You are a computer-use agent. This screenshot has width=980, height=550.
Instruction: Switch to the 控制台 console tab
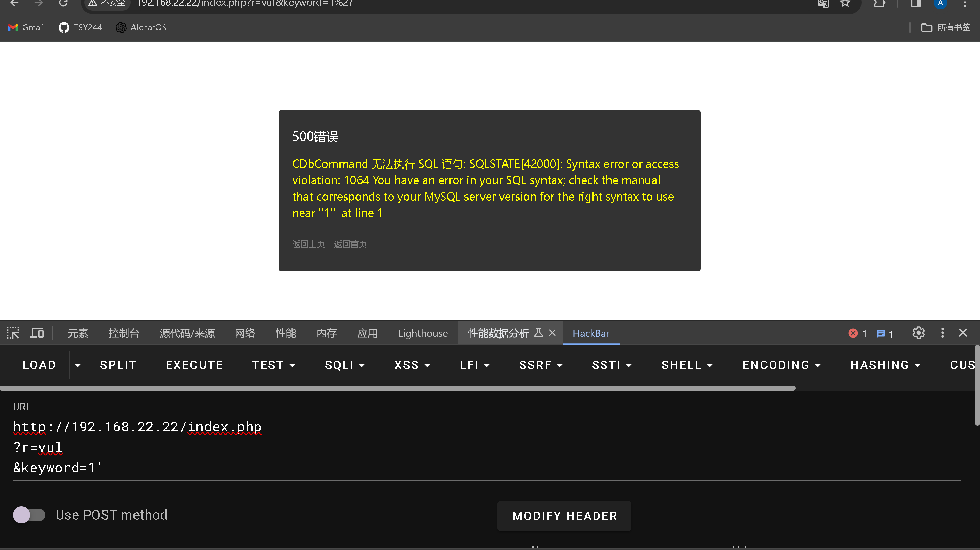click(124, 333)
